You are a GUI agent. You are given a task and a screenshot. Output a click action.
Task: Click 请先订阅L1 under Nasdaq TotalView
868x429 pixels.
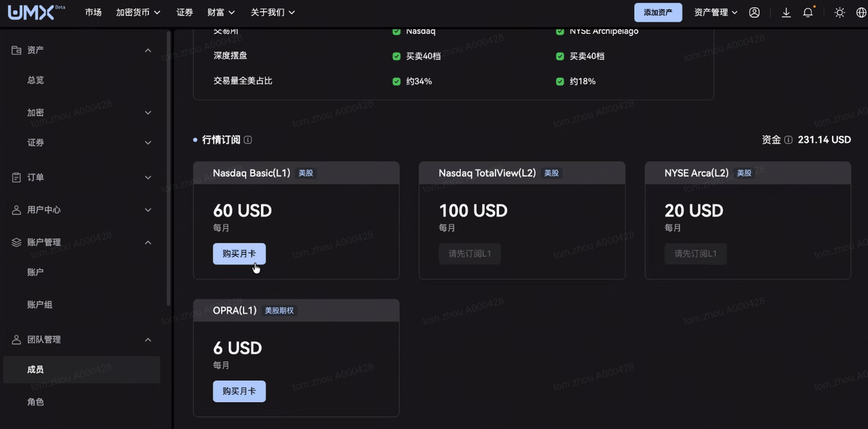(469, 253)
